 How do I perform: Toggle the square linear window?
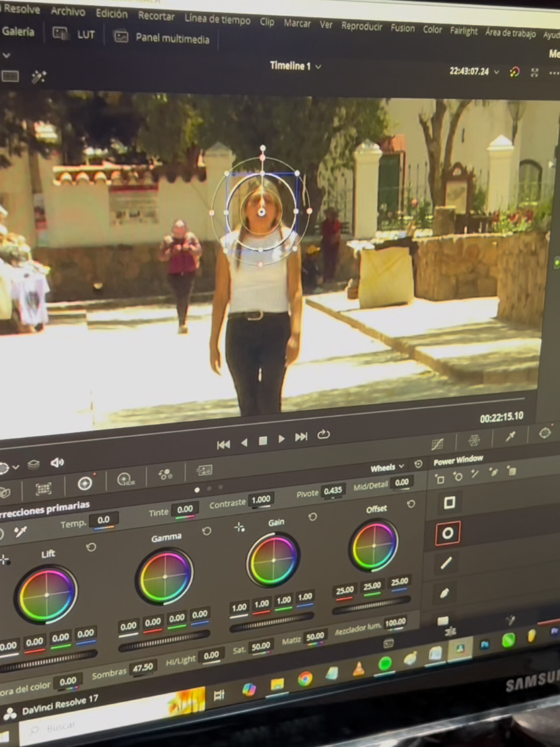click(449, 503)
